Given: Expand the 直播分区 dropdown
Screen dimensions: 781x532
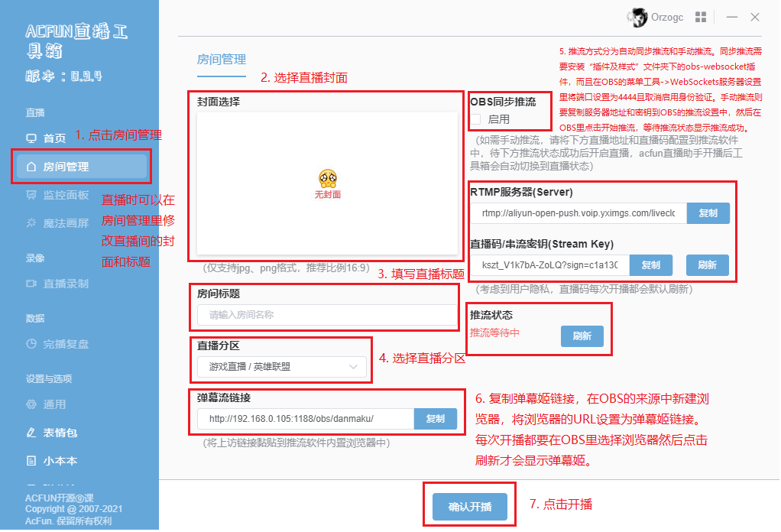Looking at the screenshot, I should tap(282, 367).
